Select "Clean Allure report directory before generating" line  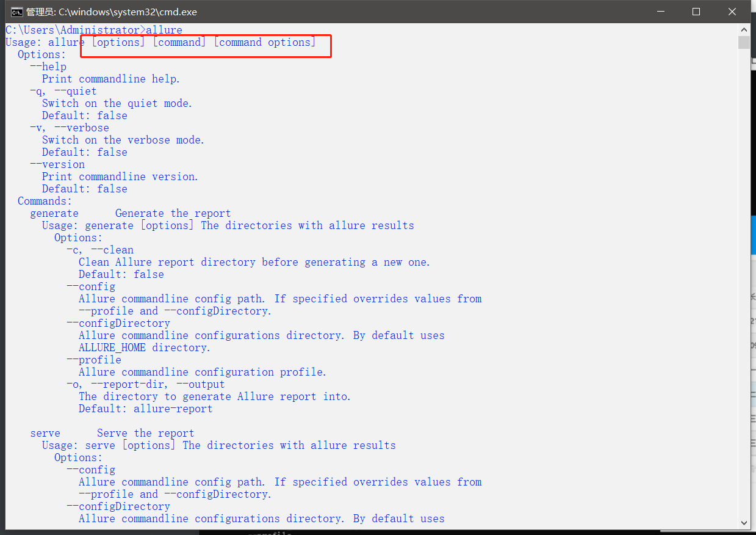click(254, 262)
